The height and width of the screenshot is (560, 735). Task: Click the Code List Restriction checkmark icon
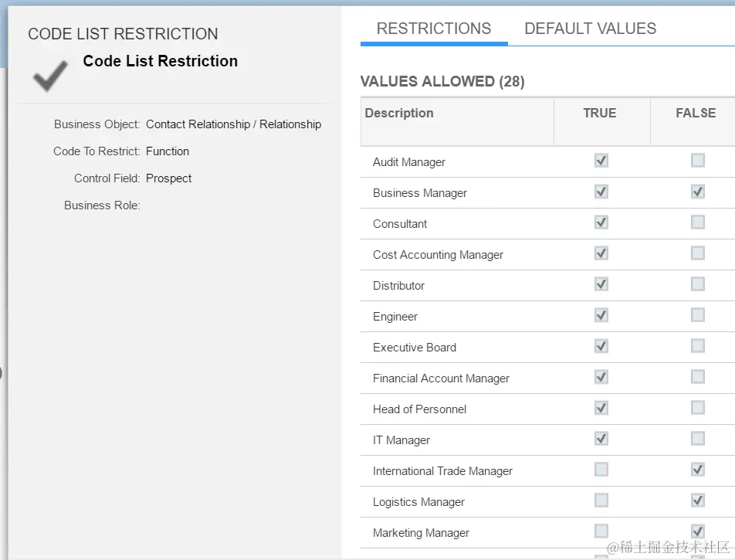coord(50,75)
